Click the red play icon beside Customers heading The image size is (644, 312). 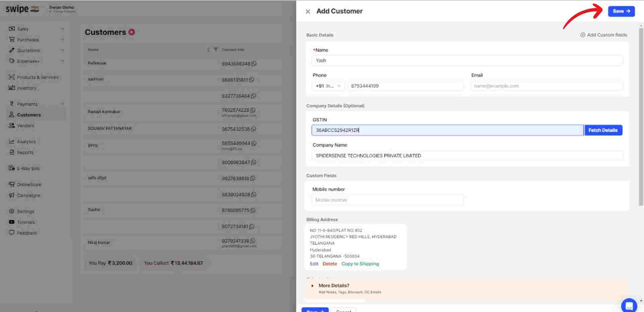click(x=131, y=32)
